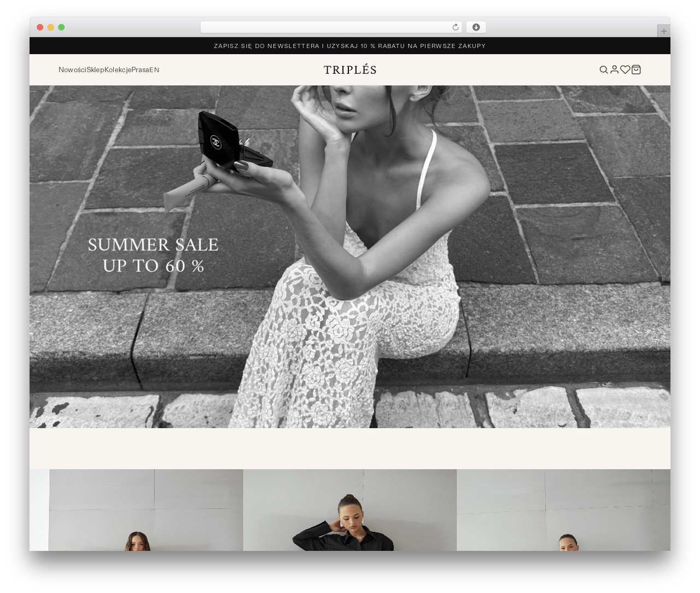Switch language to EN
The width and height of the screenshot is (700, 593).
point(154,69)
